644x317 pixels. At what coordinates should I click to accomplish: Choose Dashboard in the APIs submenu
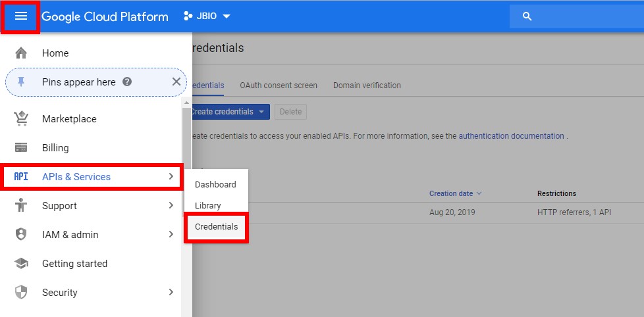tap(216, 185)
